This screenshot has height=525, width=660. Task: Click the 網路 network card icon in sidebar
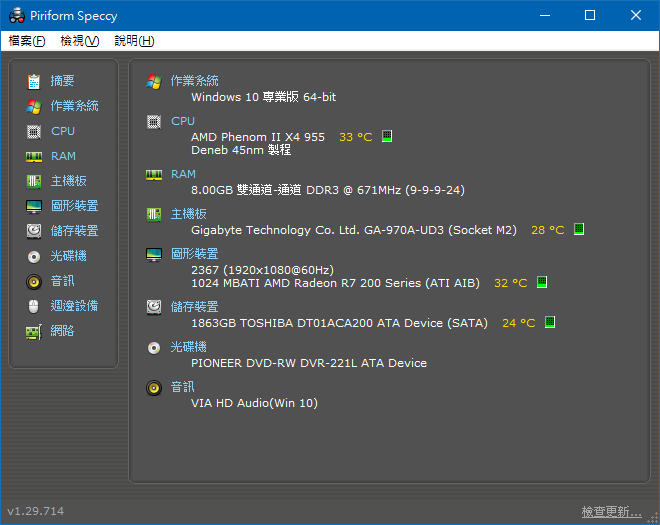pos(34,332)
